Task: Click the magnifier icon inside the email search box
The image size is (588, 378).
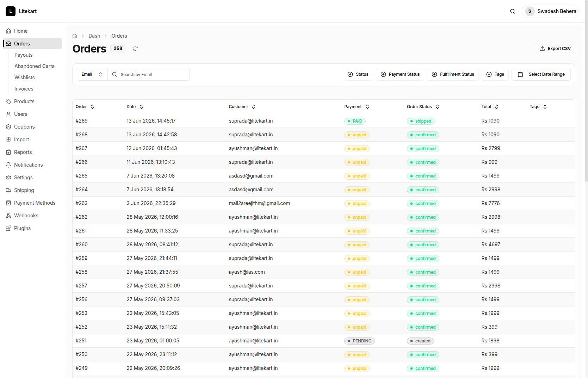Action: [114, 74]
